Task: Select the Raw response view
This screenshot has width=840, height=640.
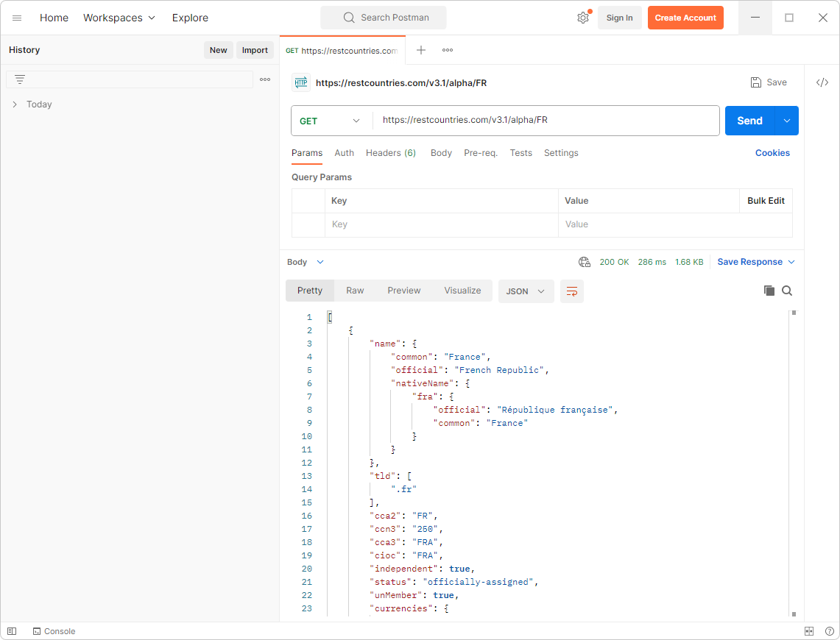Action: click(355, 291)
